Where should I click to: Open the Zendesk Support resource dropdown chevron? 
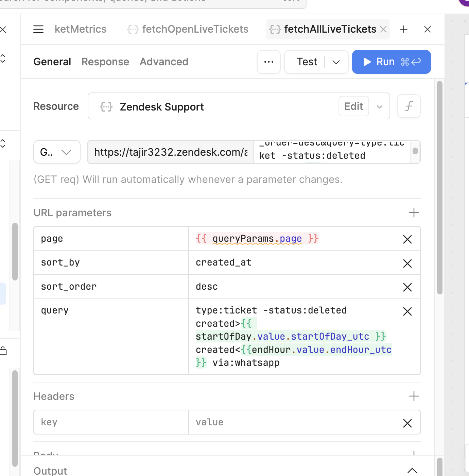click(x=380, y=107)
